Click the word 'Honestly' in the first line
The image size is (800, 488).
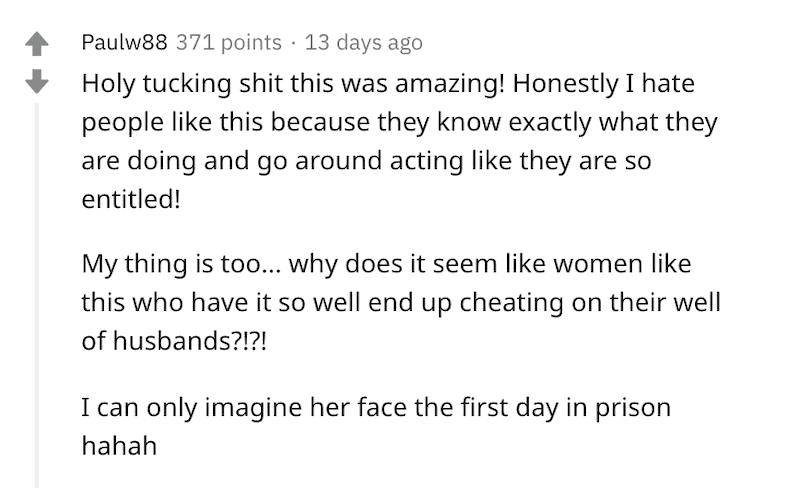565,84
